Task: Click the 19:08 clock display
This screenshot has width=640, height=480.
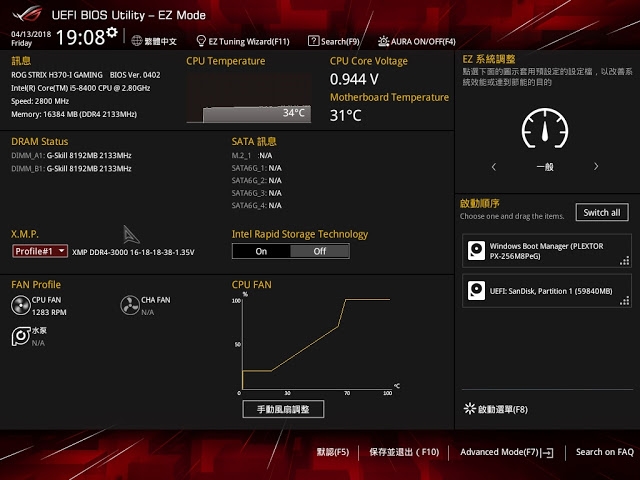Action: 80,37
